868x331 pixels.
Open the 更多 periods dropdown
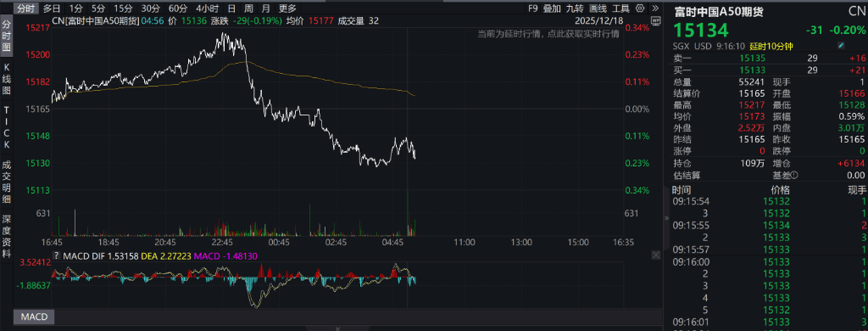point(287,8)
